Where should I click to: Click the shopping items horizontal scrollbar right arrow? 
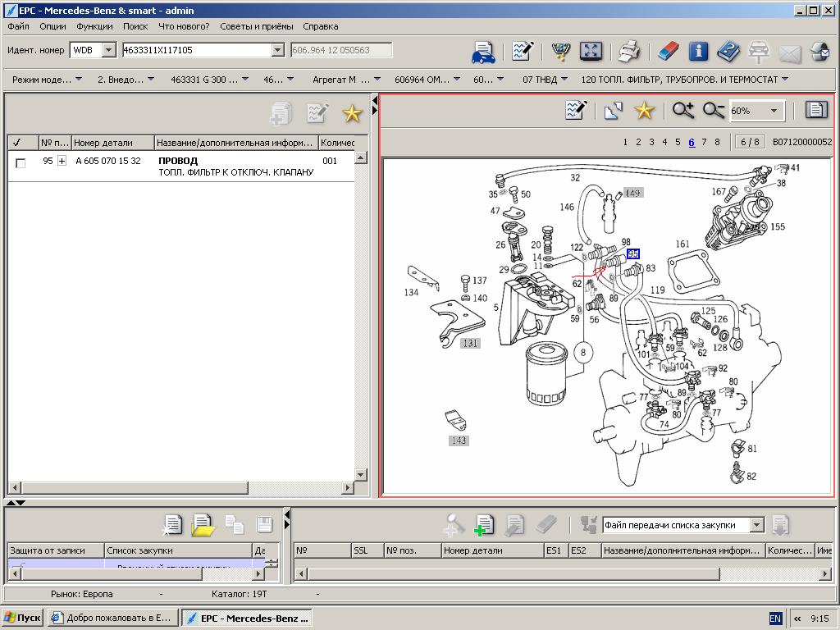pyautogui.click(x=825, y=573)
